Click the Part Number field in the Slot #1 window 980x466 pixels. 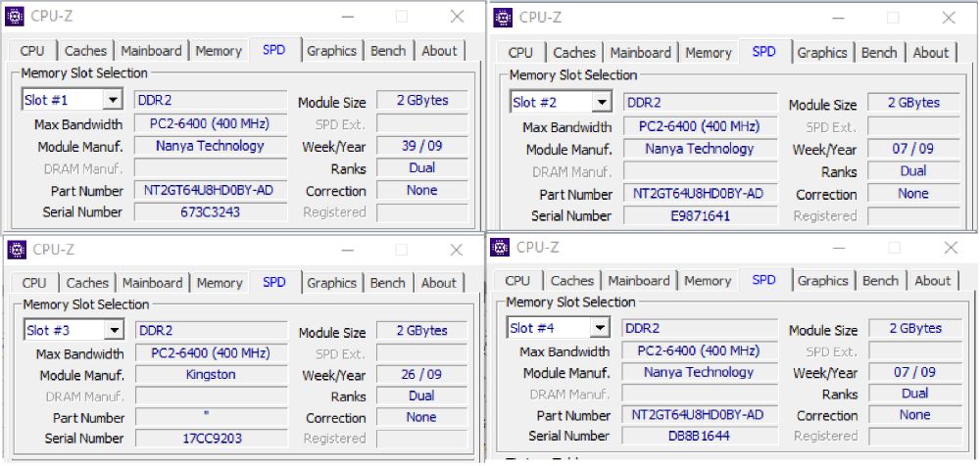pyautogui.click(x=211, y=191)
